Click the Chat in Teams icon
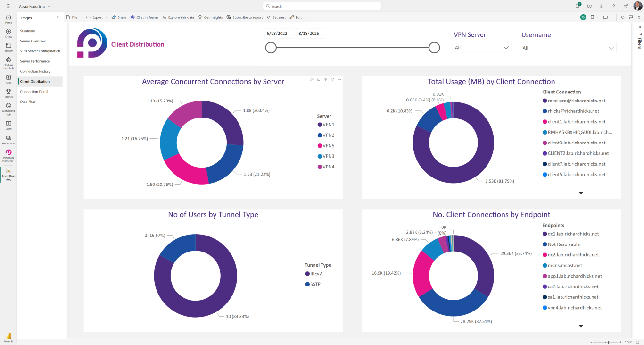Screen dimensions: 644x345 144,17
